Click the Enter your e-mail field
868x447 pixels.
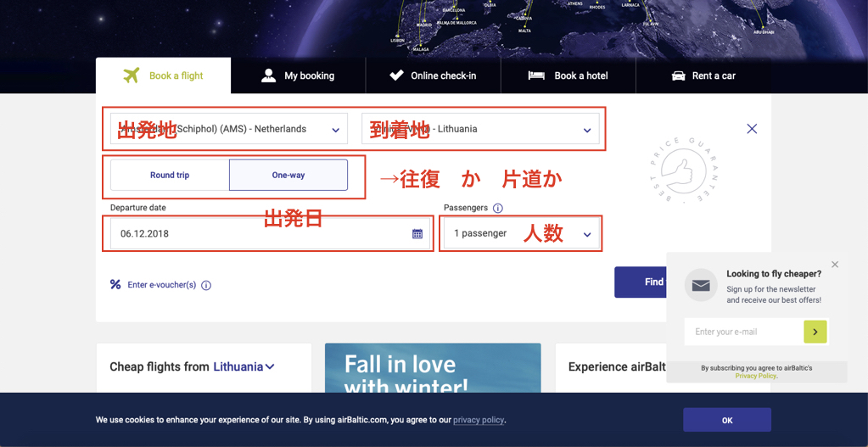(x=744, y=332)
